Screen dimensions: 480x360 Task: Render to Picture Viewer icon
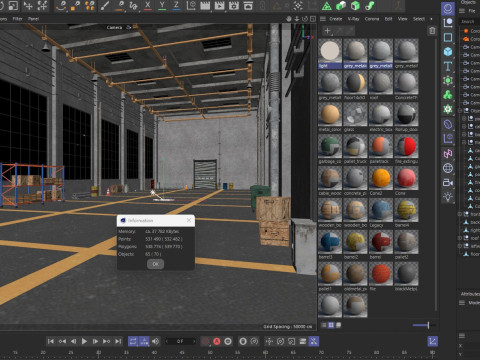coord(219,6)
